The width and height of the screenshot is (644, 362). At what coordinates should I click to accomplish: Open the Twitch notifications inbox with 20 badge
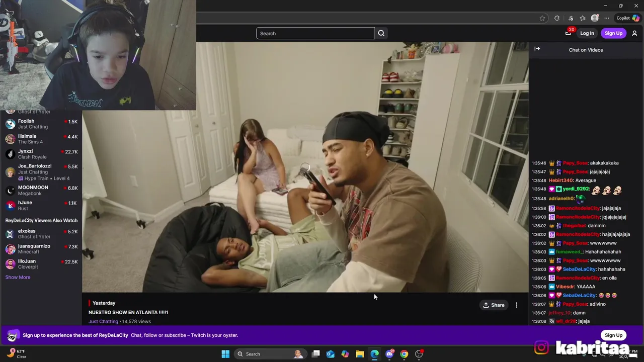click(x=569, y=33)
